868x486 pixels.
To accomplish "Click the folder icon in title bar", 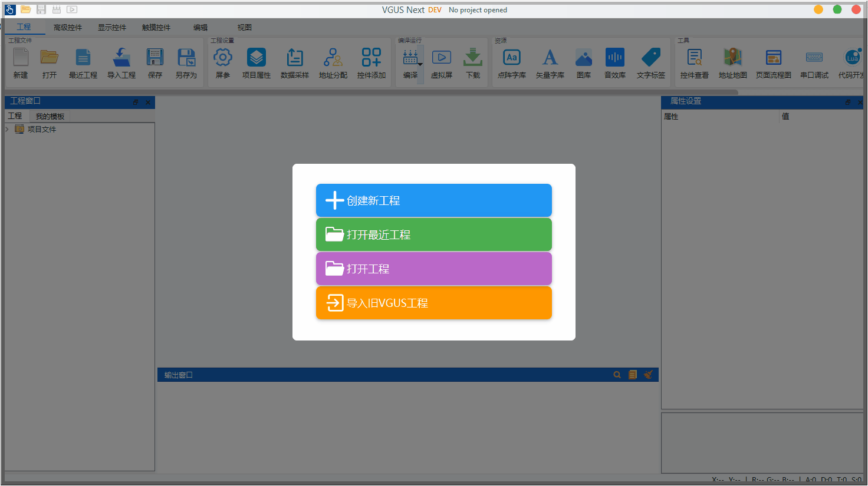I will pos(25,9).
